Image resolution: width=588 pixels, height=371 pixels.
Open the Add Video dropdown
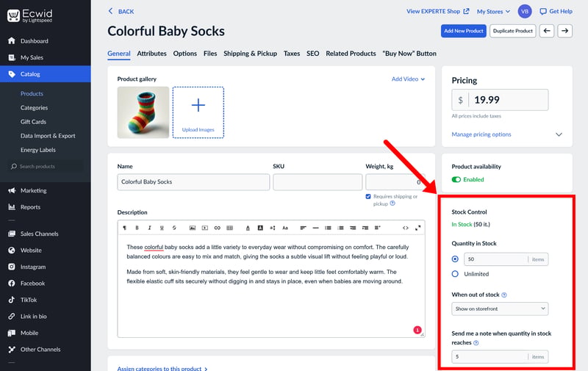408,79
